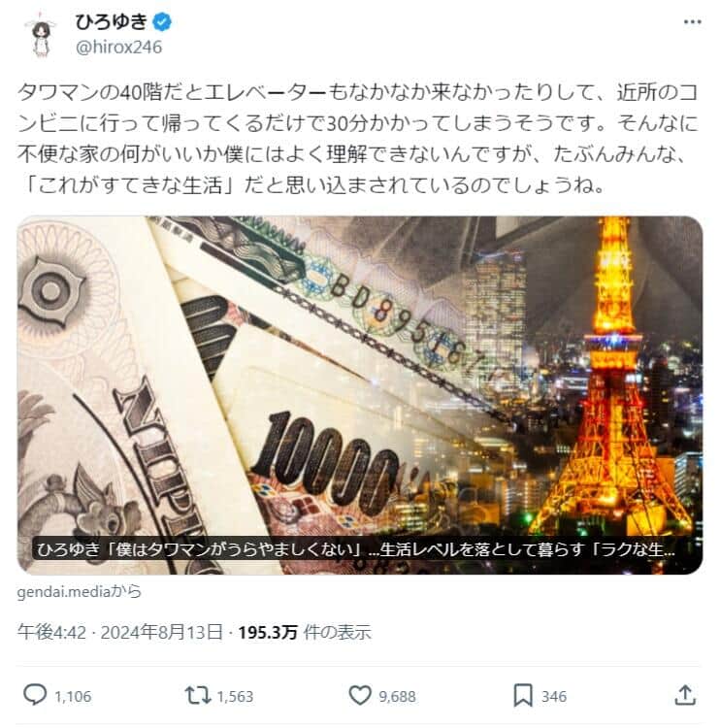Open the @hirox246 handle link
This screenshot has width=720, height=728.
[x=118, y=48]
